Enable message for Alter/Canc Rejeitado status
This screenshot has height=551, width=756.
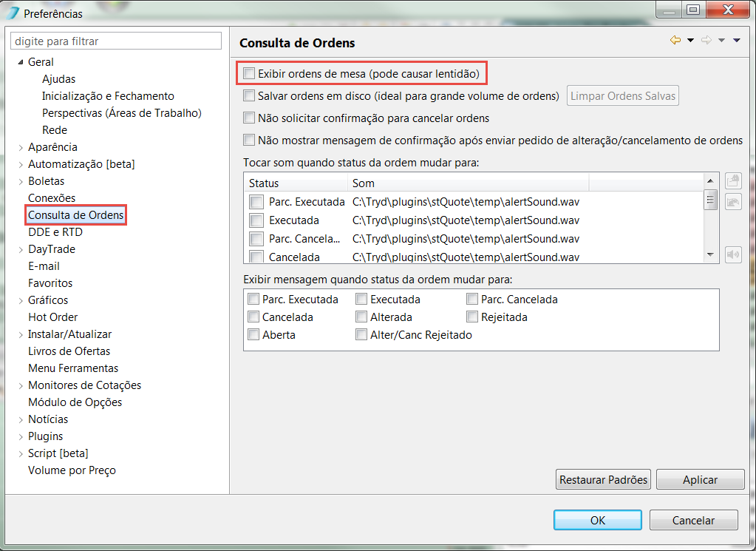point(361,334)
